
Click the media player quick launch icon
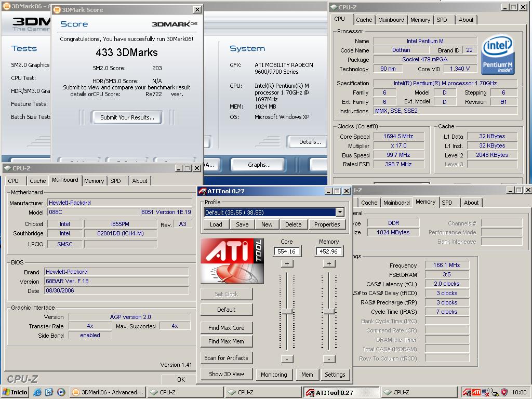pyautogui.click(x=61, y=392)
